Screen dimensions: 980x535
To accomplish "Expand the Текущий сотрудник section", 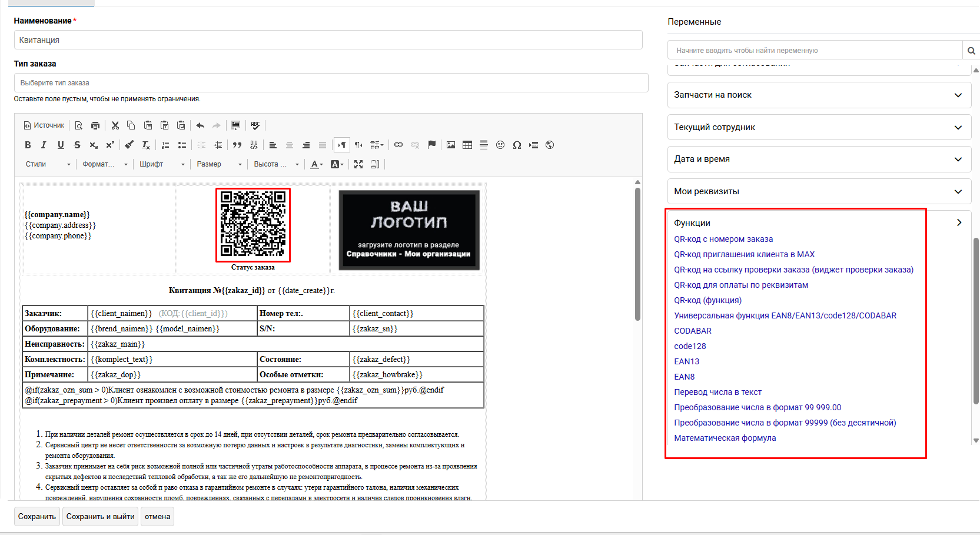I will pos(819,127).
